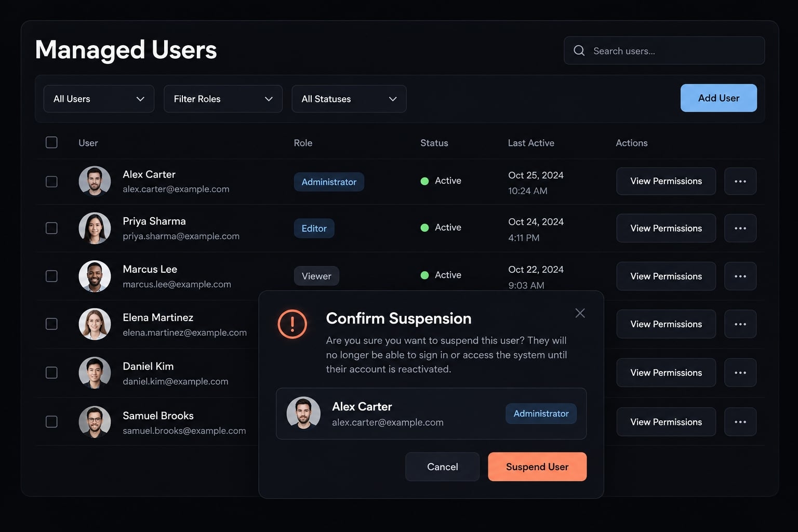Click Samuel Brooks's avatar photo
The width and height of the screenshot is (798, 532).
click(95, 422)
